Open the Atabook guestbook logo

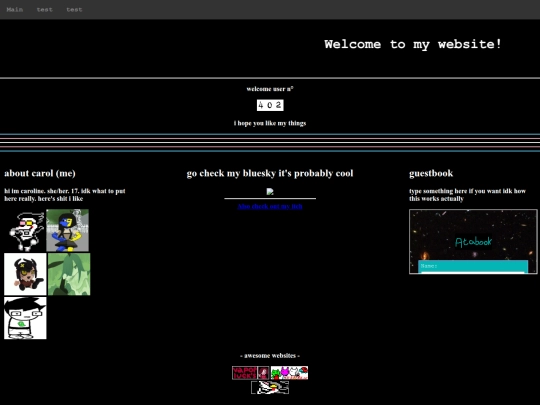point(474,242)
